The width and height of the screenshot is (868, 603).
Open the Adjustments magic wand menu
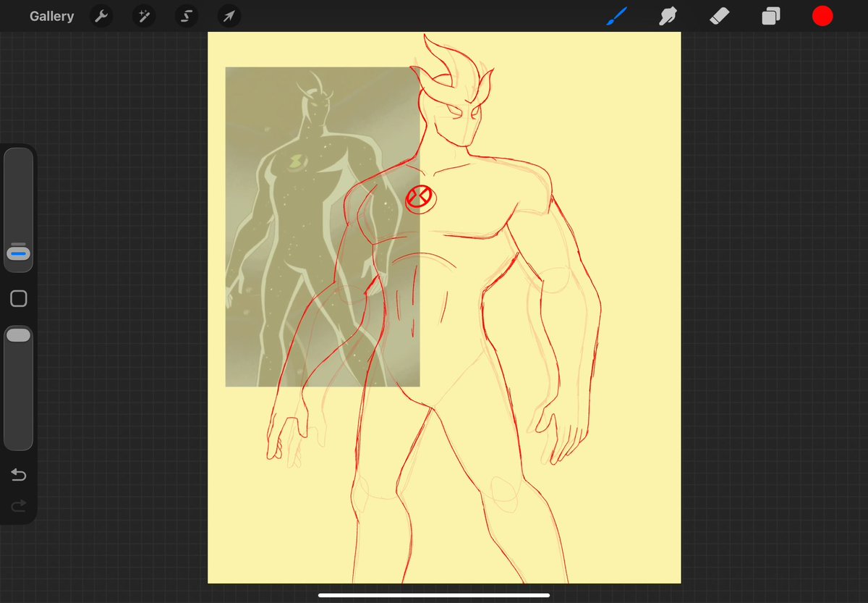(144, 16)
